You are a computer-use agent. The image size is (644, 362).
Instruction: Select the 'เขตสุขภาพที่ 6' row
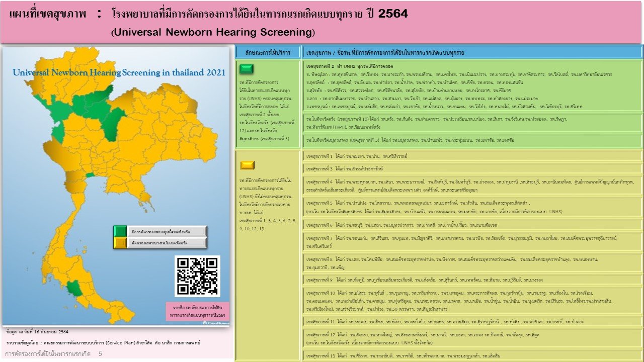[472, 224]
